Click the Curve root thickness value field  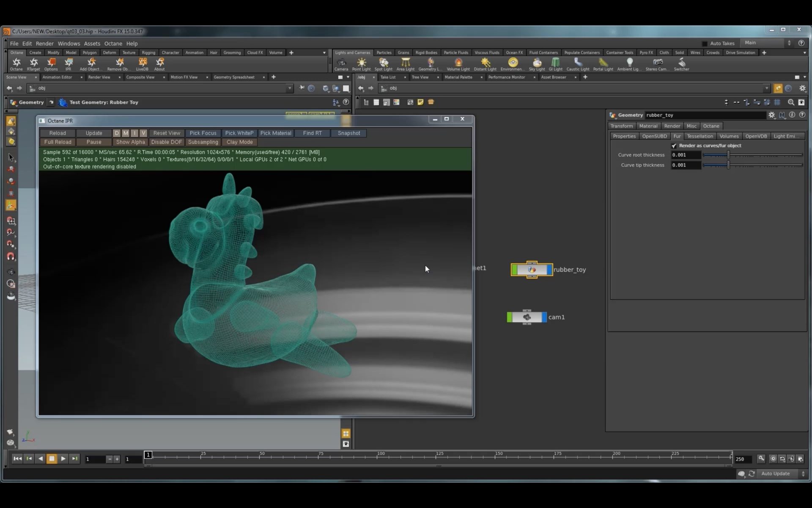(x=686, y=155)
